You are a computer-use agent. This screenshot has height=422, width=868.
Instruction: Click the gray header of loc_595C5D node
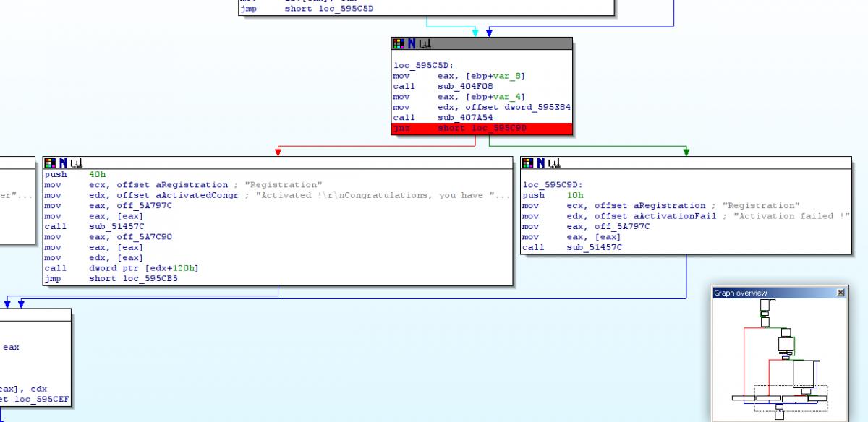click(x=482, y=44)
